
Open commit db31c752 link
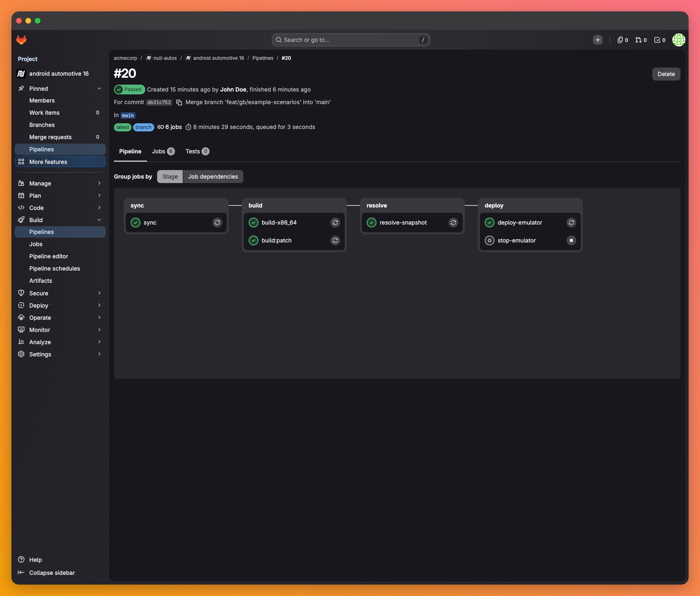159,103
